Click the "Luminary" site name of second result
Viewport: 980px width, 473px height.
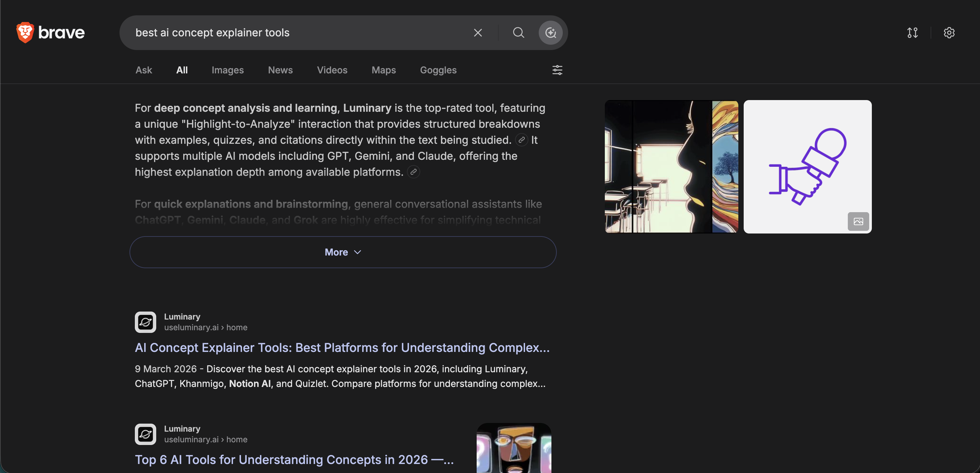pyautogui.click(x=182, y=429)
